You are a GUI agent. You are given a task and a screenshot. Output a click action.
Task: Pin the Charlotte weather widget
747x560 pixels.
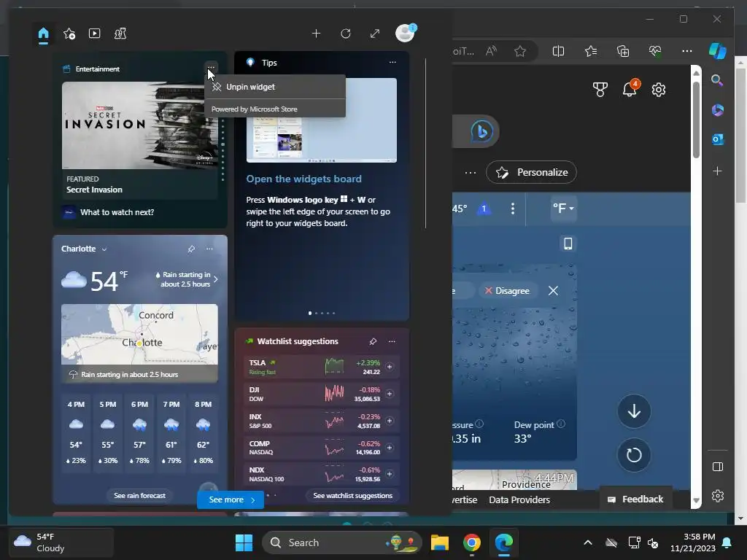click(191, 249)
